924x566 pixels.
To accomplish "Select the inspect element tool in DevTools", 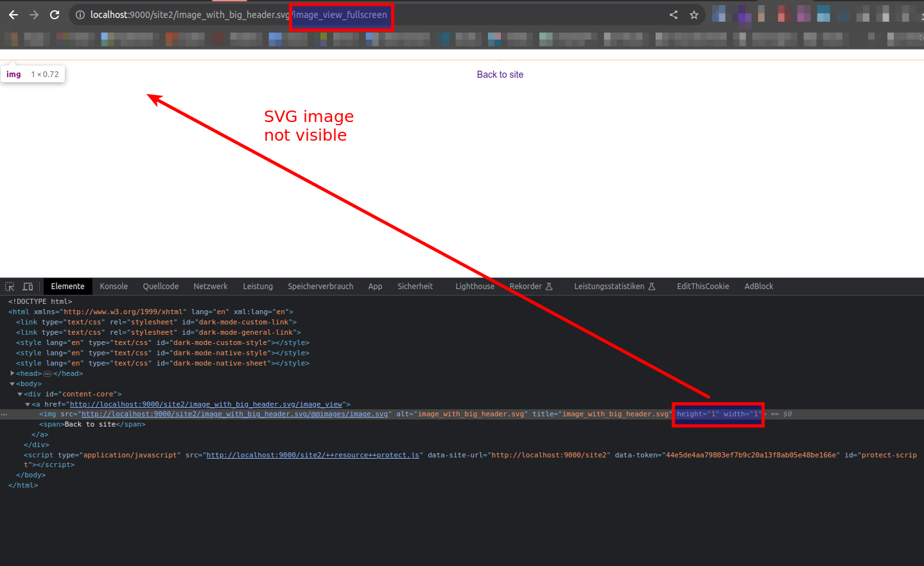I will pyautogui.click(x=10, y=286).
